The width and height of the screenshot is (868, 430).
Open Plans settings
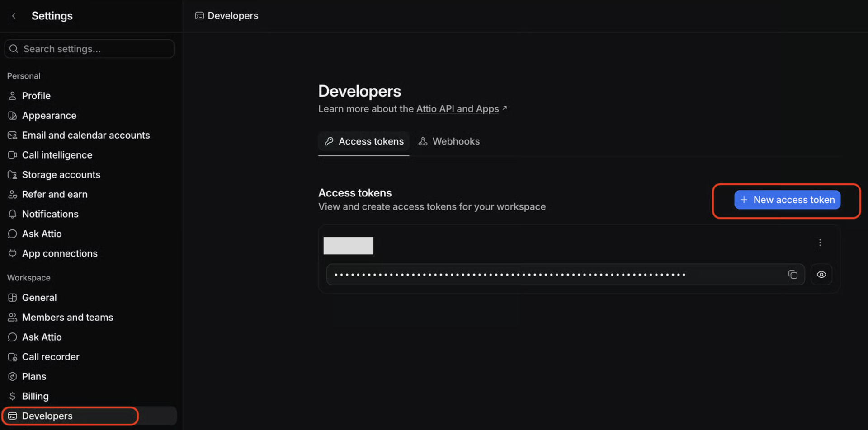click(34, 377)
